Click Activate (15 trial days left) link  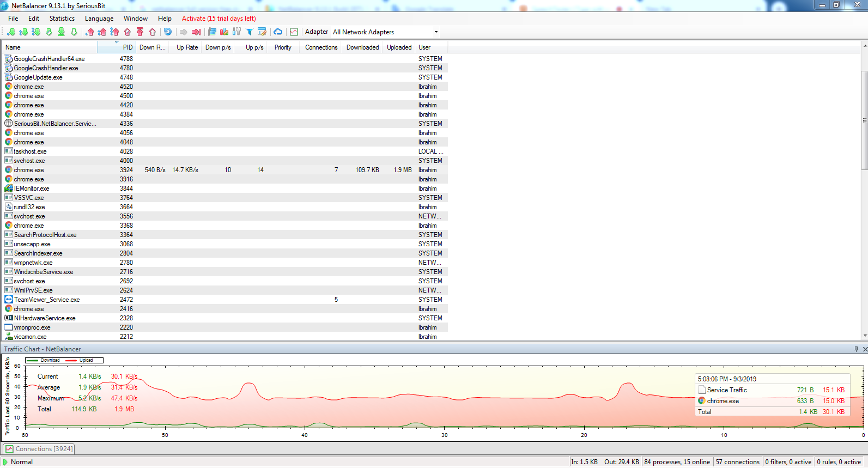pyautogui.click(x=219, y=19)
